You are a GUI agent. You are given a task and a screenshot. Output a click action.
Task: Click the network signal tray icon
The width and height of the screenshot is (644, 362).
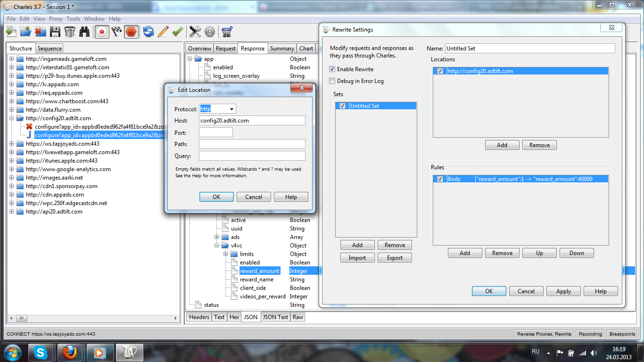pos(583,353)
